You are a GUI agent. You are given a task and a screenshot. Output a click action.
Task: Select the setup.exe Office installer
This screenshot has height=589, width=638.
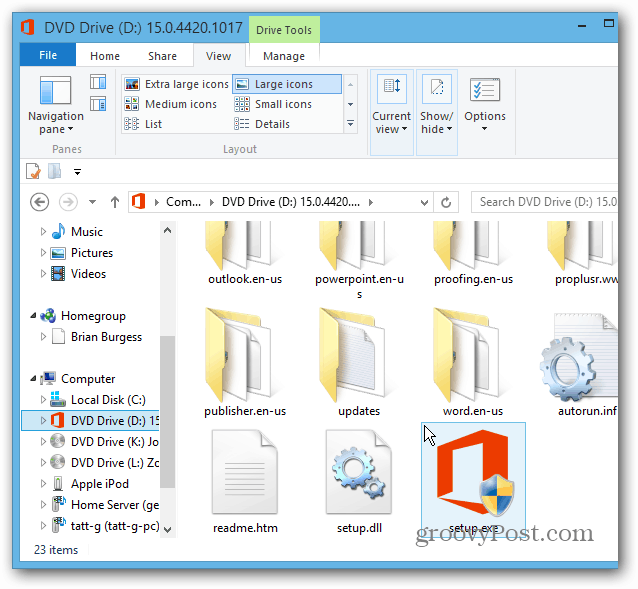(x=473, y=480)
